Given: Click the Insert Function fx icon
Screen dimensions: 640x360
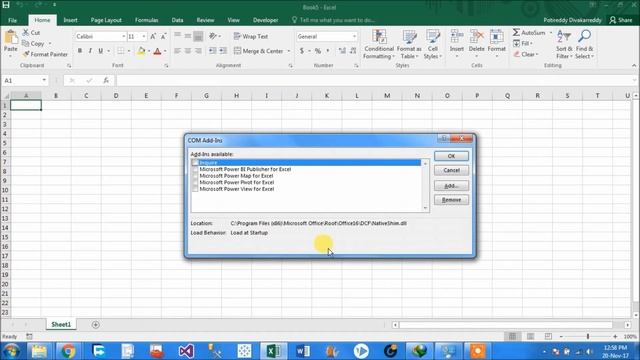Looking at the screenshot, I should (106, 80).
